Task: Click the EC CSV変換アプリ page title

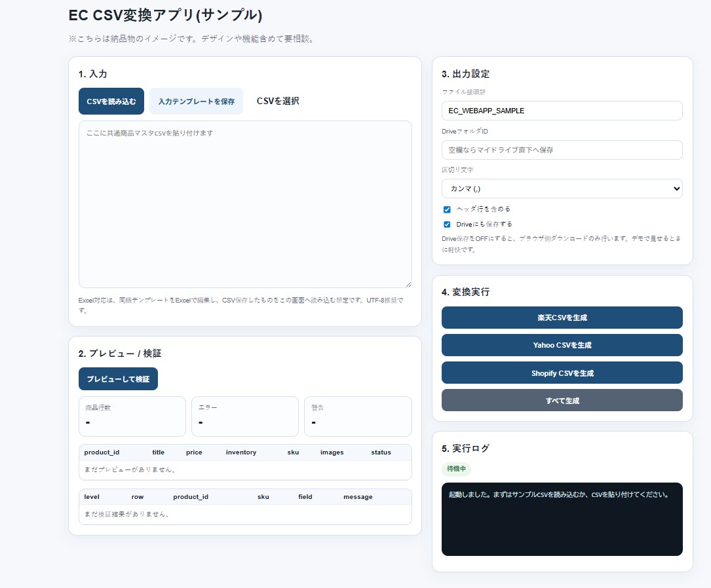Action: click(166, 15)
